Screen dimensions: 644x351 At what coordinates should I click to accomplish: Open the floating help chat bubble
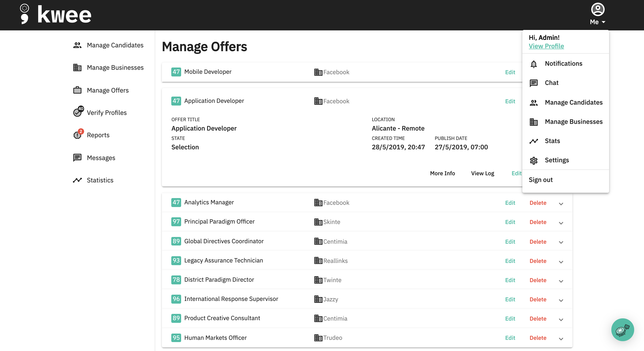pyautogui.click(x=623, y=330)
